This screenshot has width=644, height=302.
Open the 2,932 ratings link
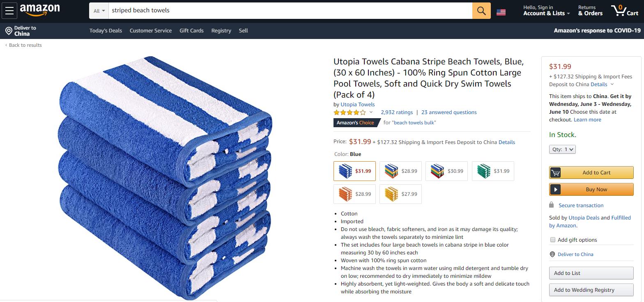(x=397, y=112)
